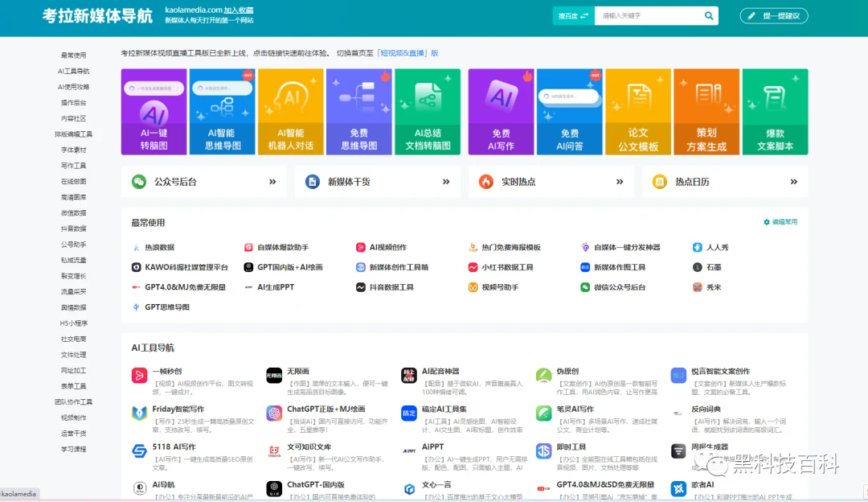This screenshot has width=868, height=502.
Task: Expand 热点日历 with double chevron
Action: 794,181
